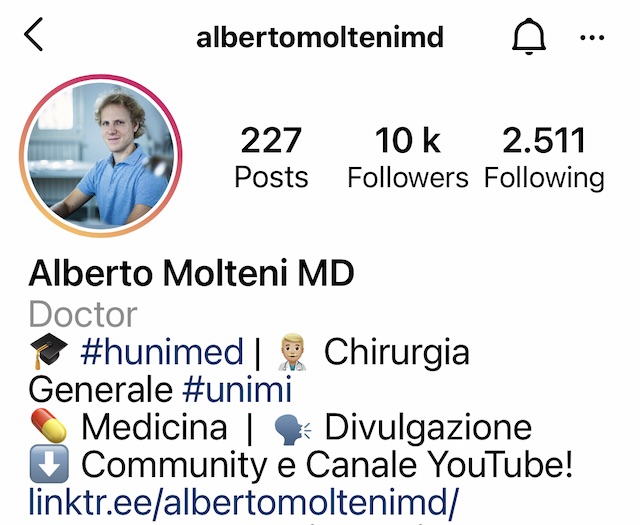Open the linktr.ee/albertomoltenimd link
Viewport: 640px width, 525px height.
244,502
